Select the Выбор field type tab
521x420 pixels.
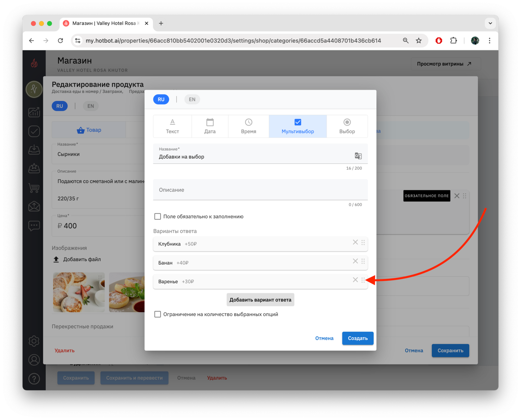347,126
